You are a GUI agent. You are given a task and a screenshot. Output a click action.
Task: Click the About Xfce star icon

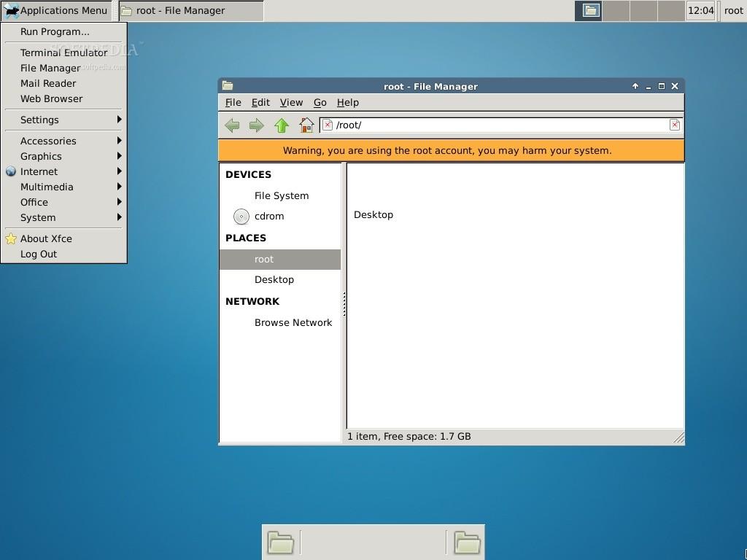point(10,238)
